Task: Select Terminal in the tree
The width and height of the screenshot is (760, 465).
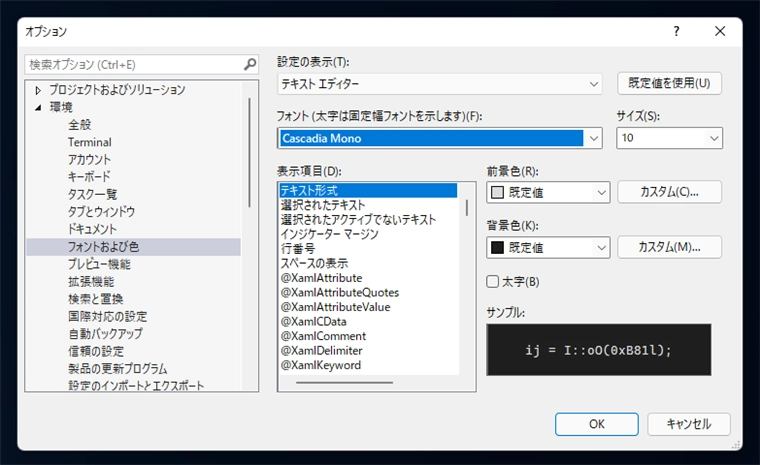Action: pyautogui.click(x=90, y=143)
